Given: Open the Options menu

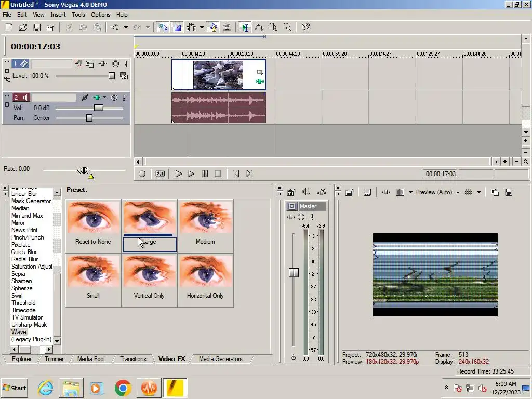Looking at the screenshot, I should [x=100, y=15].
